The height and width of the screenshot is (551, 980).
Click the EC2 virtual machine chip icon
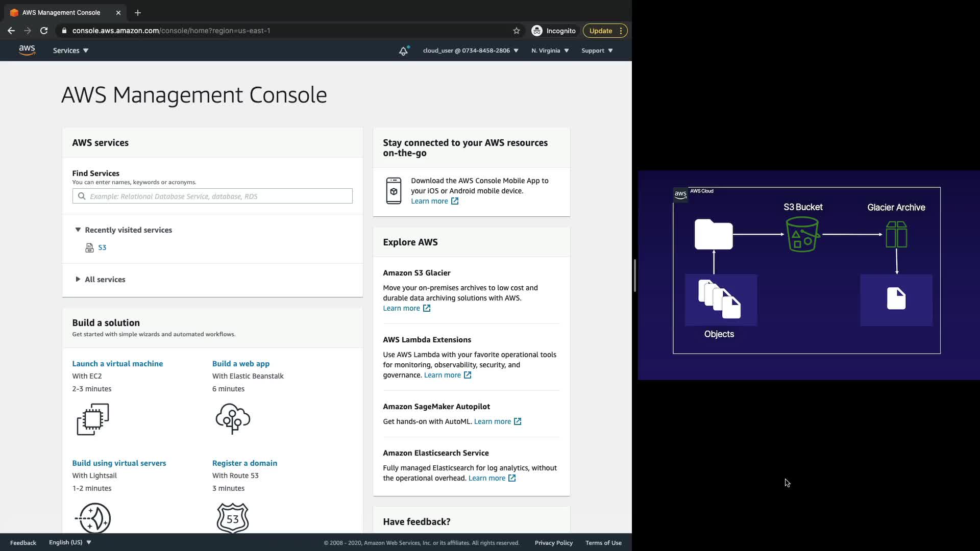coord(93,419)
